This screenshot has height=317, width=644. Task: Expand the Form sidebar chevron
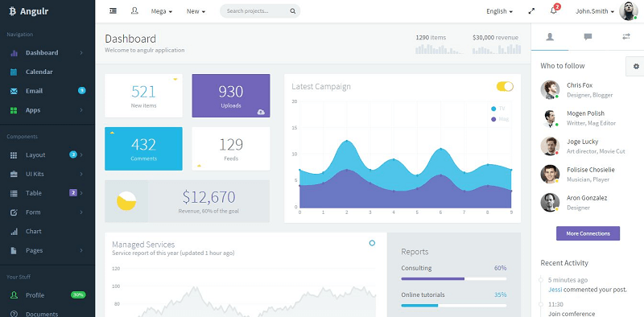point(81,212)
